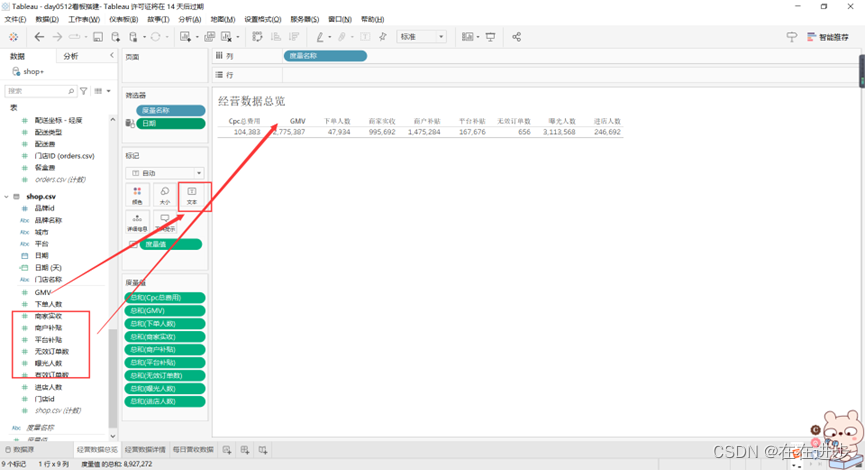
Task: Click the 经营数据总览 sheet title
Action: [252, 102]
